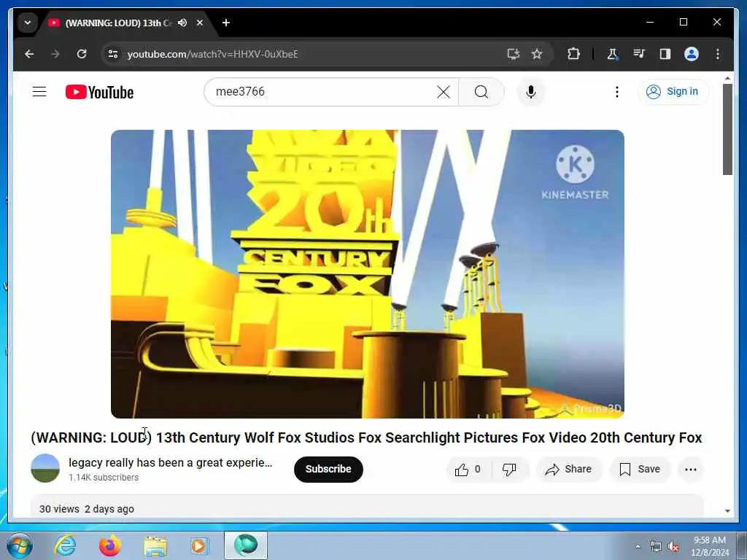Viewport: 747px width, 560px height.
Task: Dislike the video with thumbs down
Action: coord(509,470)
